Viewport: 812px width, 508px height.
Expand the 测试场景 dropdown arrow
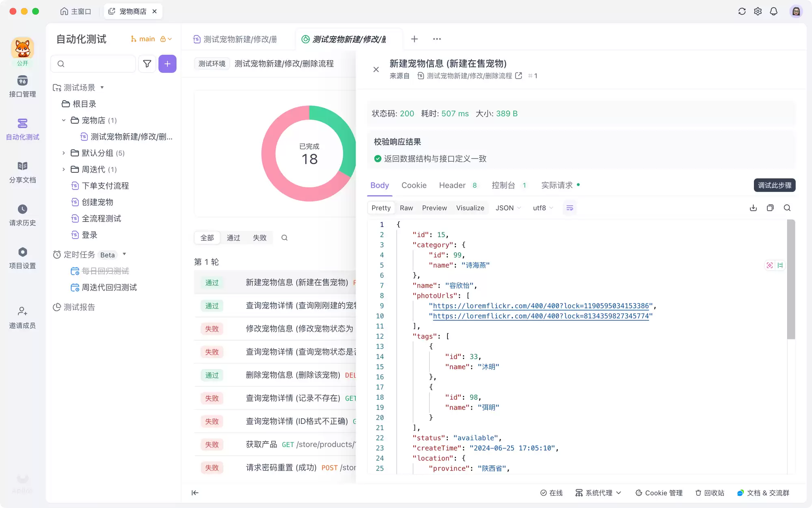(102, 87)
